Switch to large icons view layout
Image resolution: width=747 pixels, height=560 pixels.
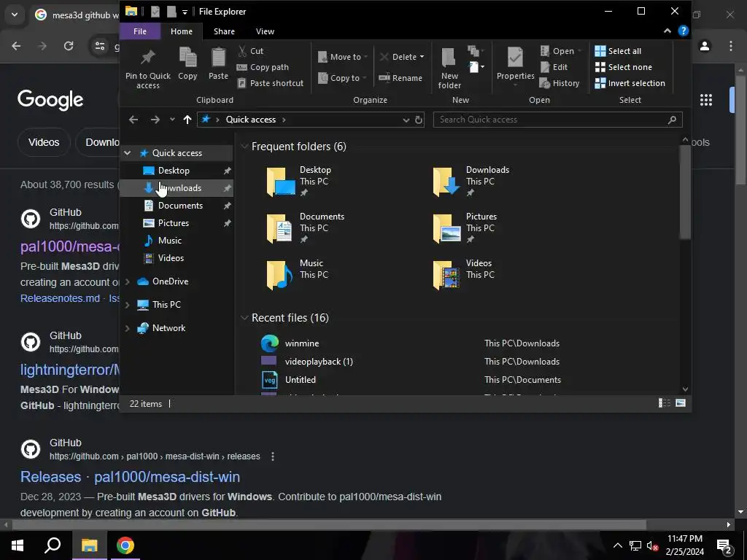pyautogui.click(x=681, y=403)
